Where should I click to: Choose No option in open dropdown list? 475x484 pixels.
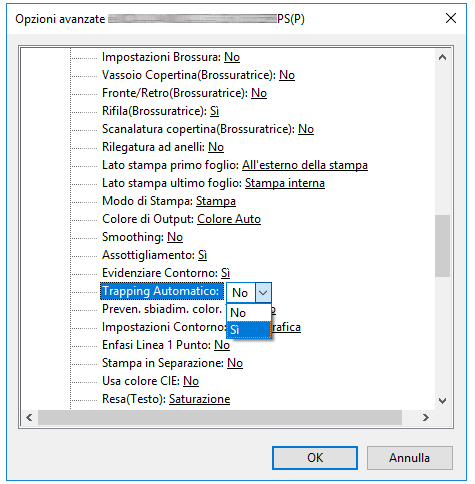point(249,313)
